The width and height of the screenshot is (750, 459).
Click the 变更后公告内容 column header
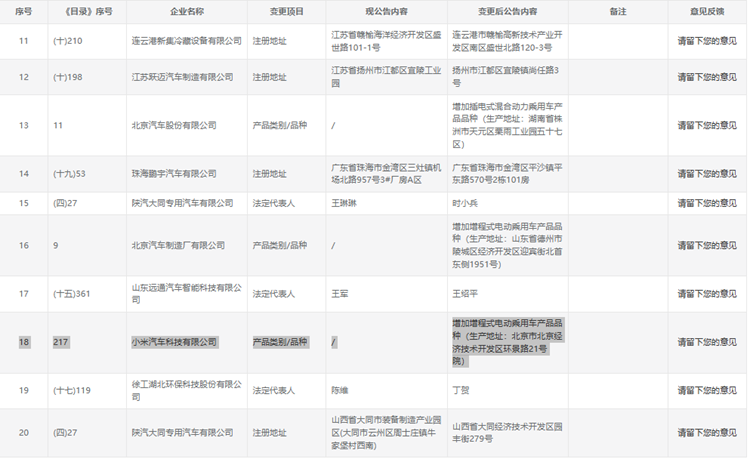(507, 11)
